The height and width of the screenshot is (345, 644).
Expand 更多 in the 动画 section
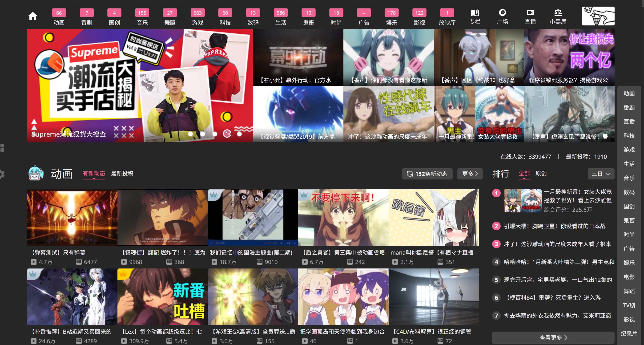point(470,174)
